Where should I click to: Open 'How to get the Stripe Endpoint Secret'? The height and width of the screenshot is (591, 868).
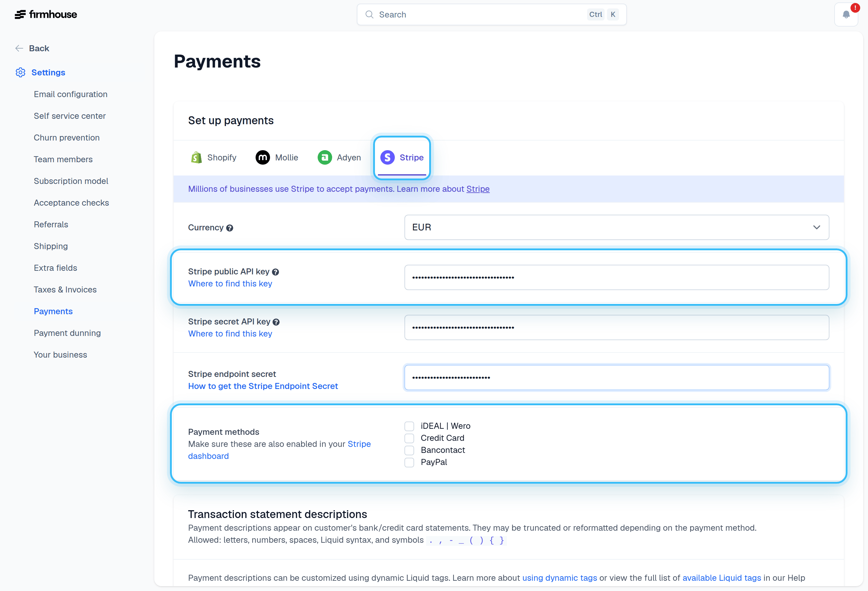pyautogui.click(x=263, y=386)
